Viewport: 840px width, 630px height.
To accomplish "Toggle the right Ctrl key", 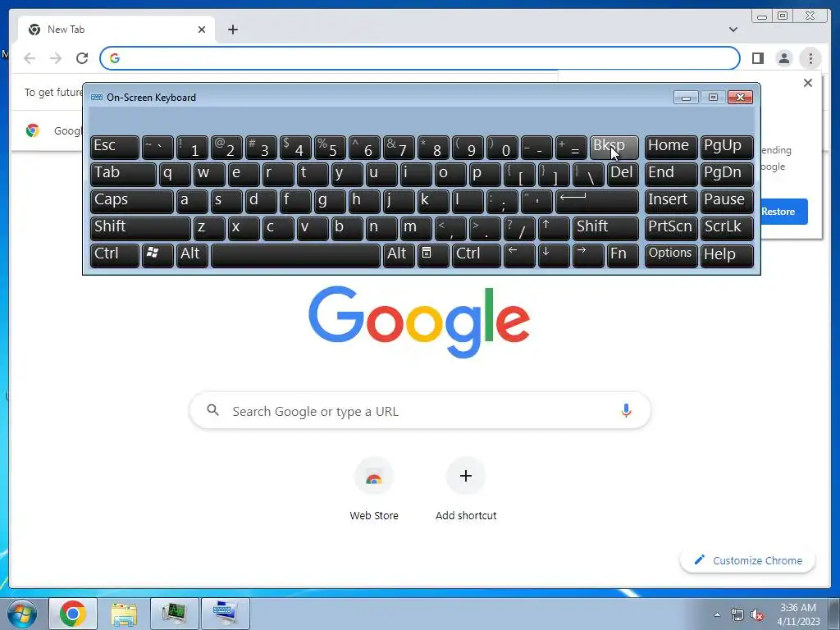I will (477, 256).
